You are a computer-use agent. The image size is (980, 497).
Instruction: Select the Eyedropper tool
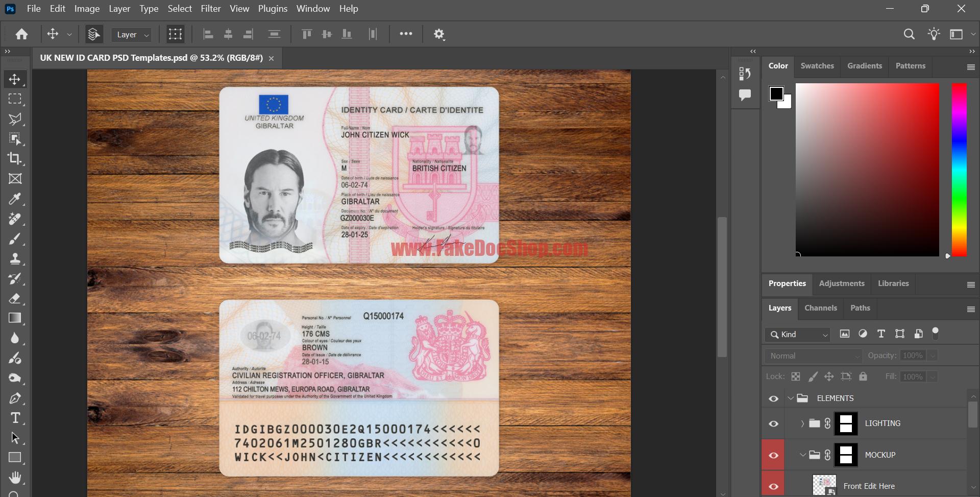[x=15, y=199]
